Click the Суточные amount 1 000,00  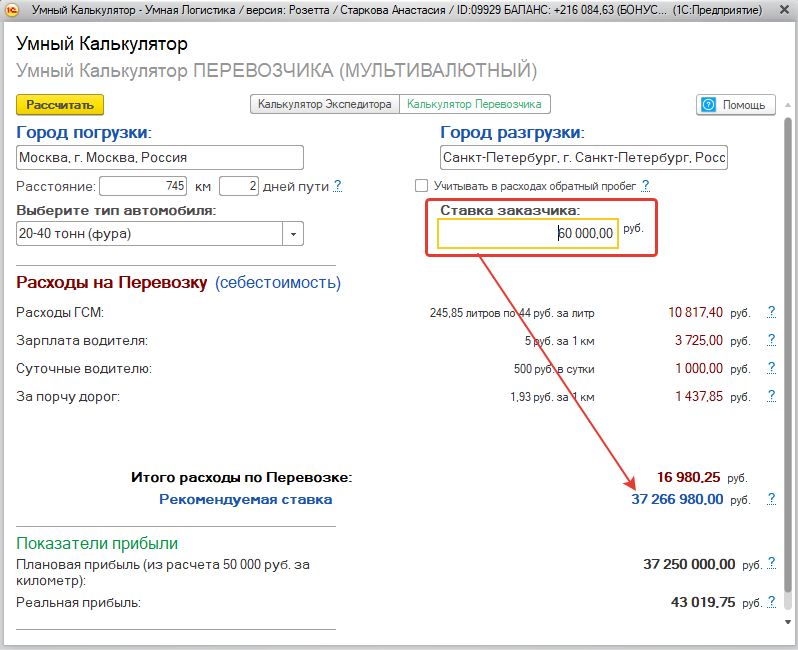pos(699,369)
